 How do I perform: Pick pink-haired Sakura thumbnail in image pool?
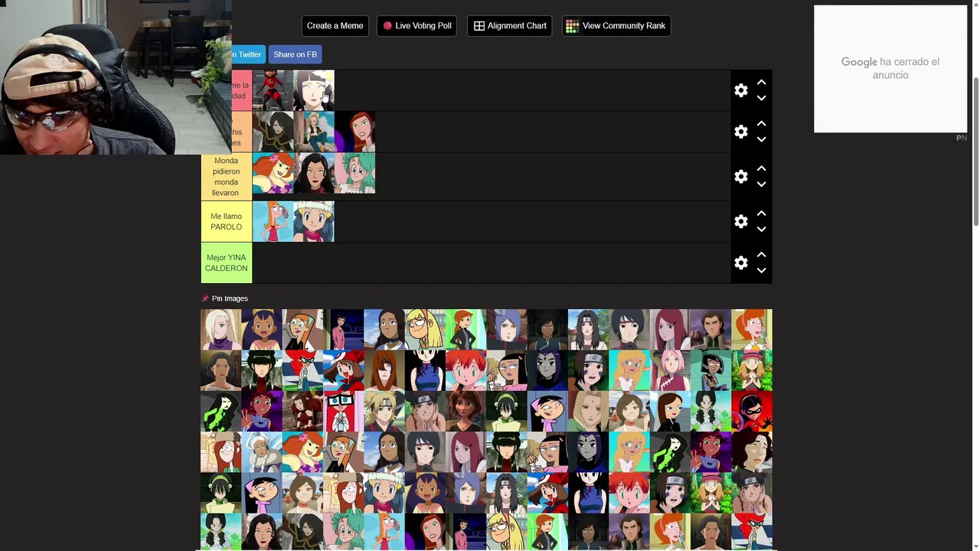(x=670, y=370)
